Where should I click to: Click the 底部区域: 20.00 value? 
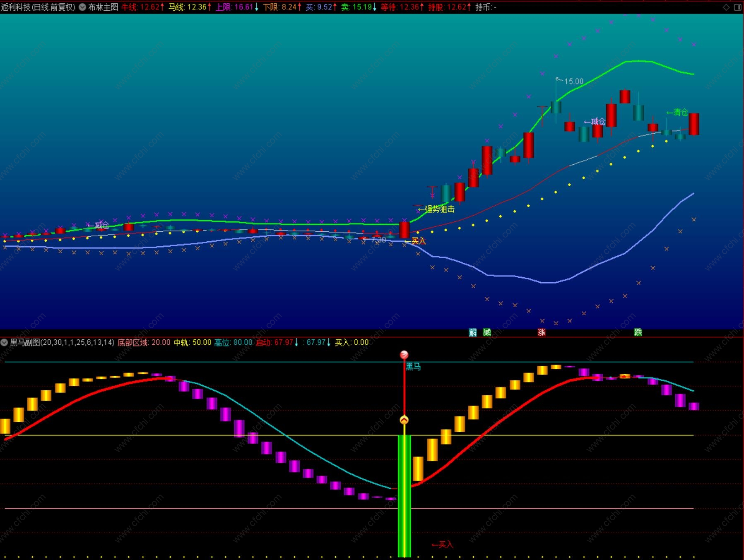pos(144,342)
